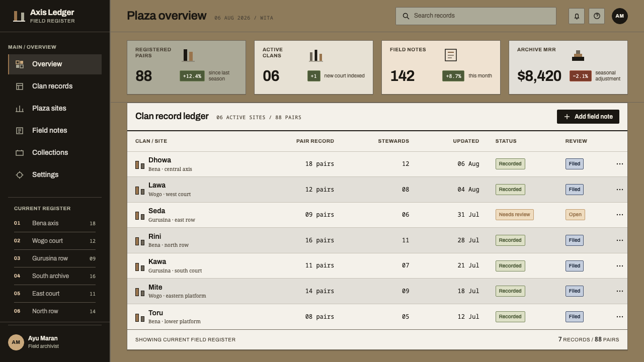
Task: Select Collections in the sidebar
Action: tap(55, 153)
